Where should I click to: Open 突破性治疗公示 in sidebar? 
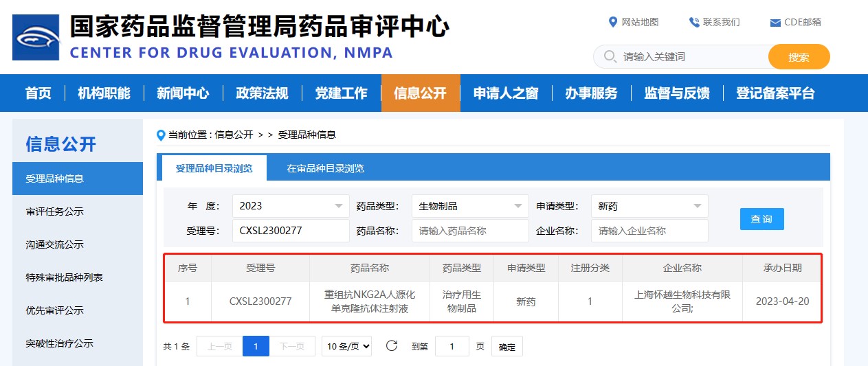[x=78, y=343]
